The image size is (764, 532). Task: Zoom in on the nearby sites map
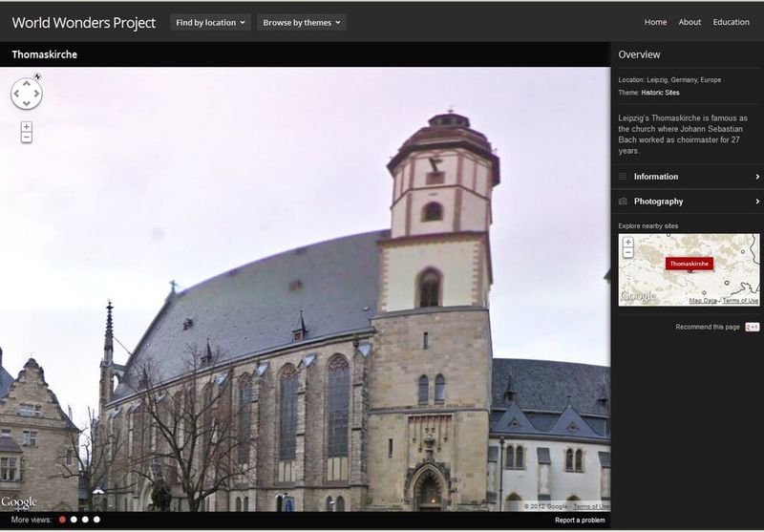click(x=628, y=243)
